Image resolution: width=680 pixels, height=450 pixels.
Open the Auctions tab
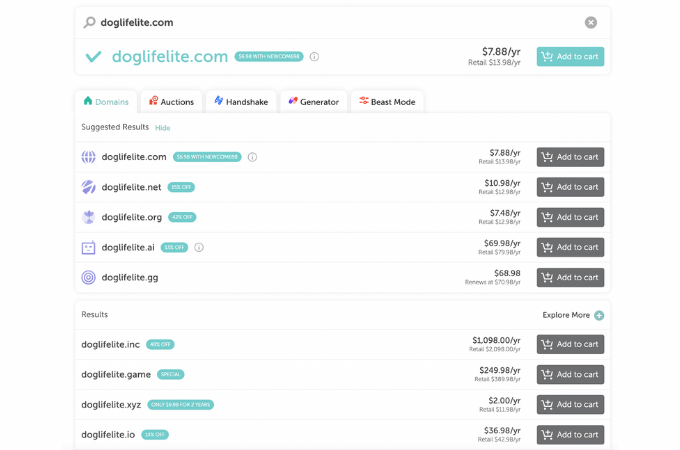(x=171, y=102)
